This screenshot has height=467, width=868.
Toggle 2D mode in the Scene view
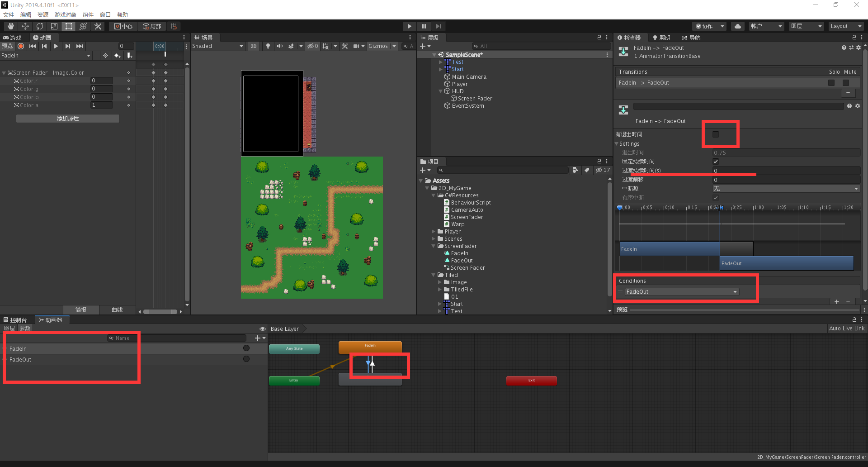coord(254,46)
